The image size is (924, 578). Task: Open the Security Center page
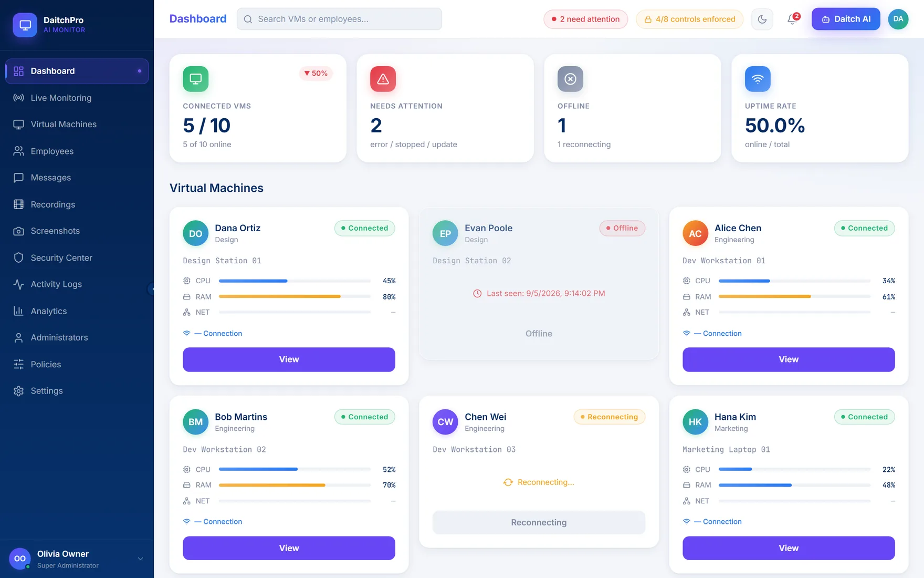point(77,257)
